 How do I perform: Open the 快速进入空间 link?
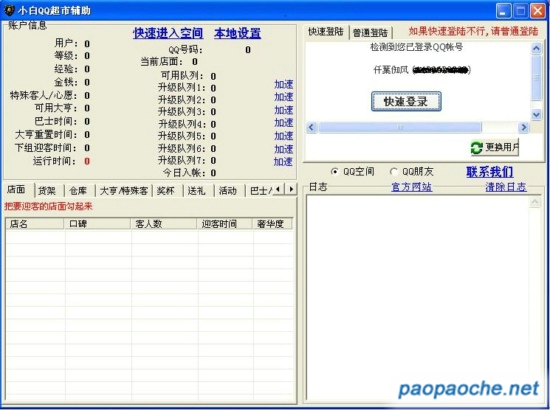point(168,33)
